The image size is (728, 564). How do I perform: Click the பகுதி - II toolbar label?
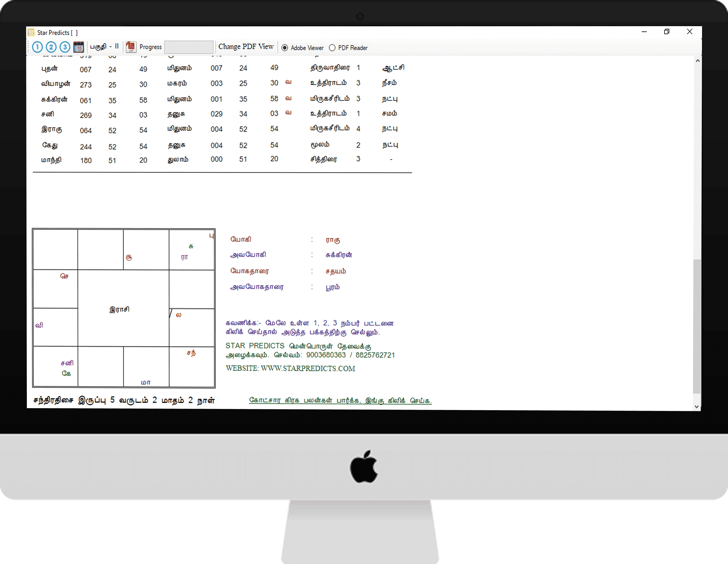104,47
